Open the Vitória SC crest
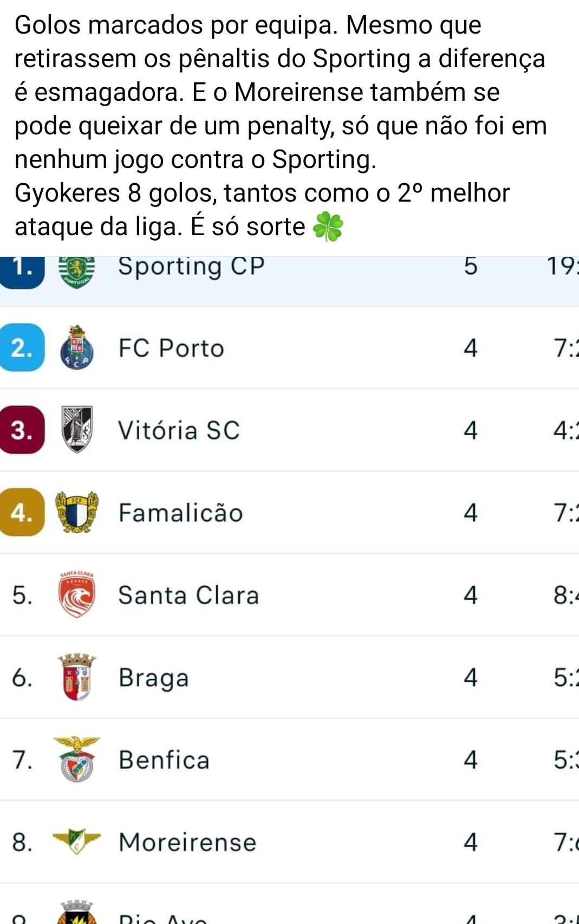This screenshot has width=579, height=924. [x=76, y=429]
